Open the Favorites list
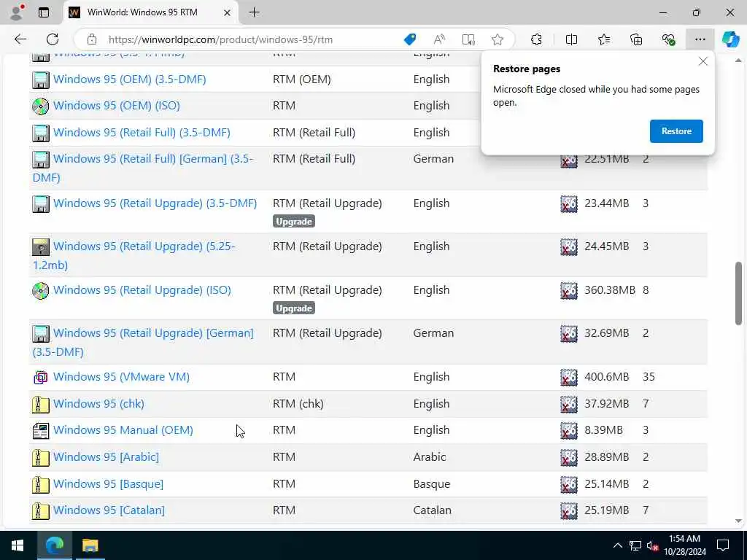The height and width of the screenshot is (560, 747). click(x=604, y=39)
